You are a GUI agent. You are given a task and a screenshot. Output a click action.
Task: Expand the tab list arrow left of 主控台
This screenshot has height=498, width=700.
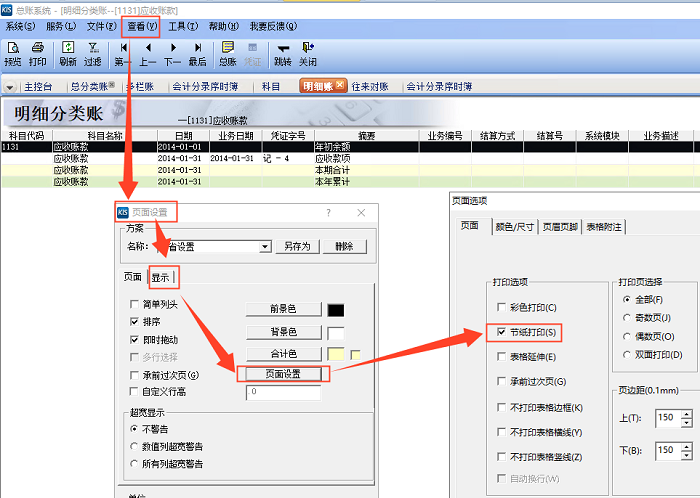9,87
